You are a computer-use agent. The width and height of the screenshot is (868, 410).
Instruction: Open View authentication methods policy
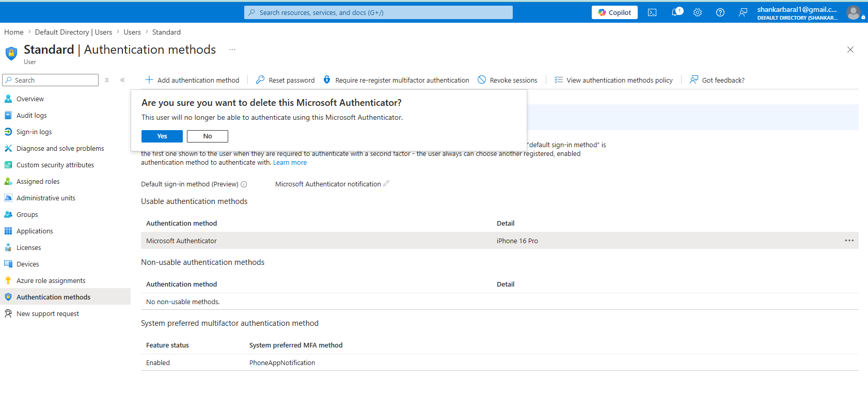pos(613,80)
